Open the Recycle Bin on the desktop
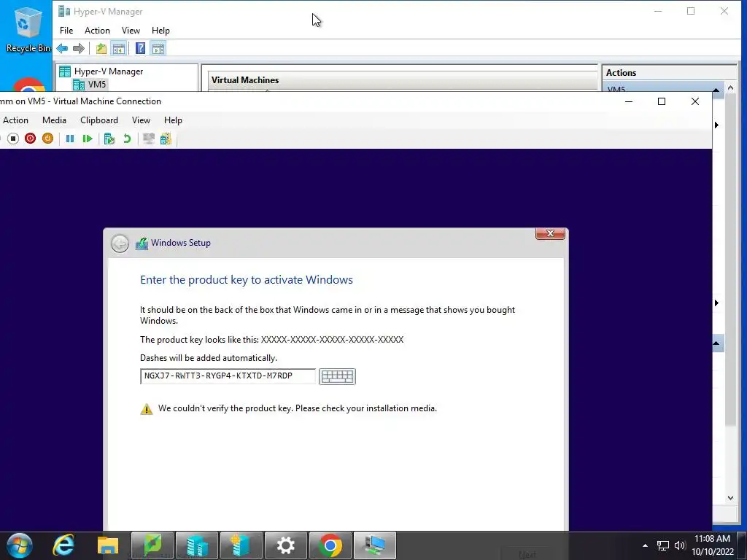The image size is (747, 560). pos(28,29)
